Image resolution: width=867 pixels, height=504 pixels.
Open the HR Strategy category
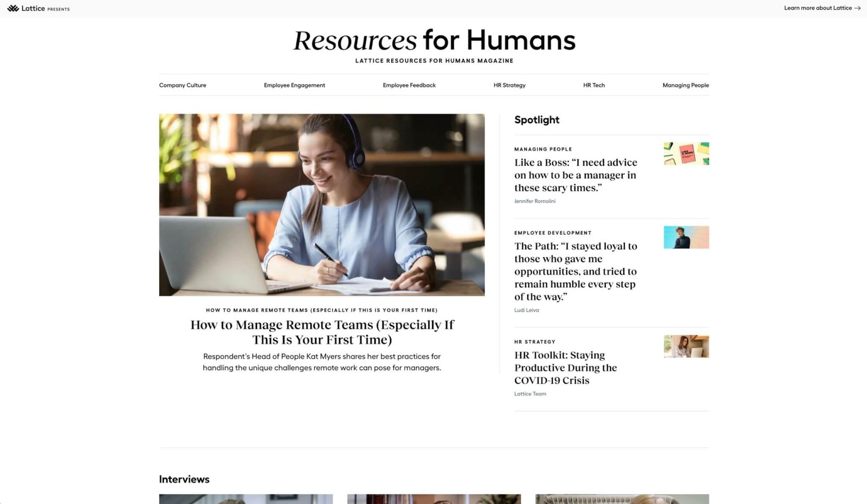point(509,85)
